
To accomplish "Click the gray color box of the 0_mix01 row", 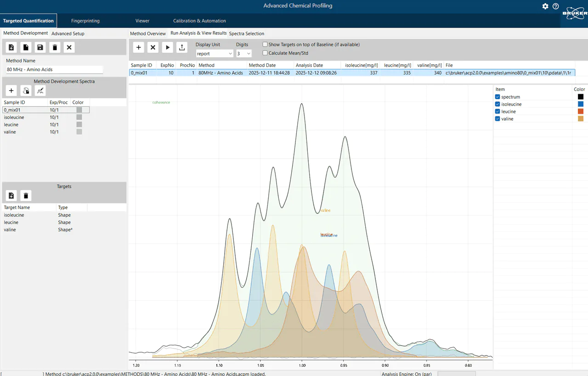I will (x=79, y=110).
